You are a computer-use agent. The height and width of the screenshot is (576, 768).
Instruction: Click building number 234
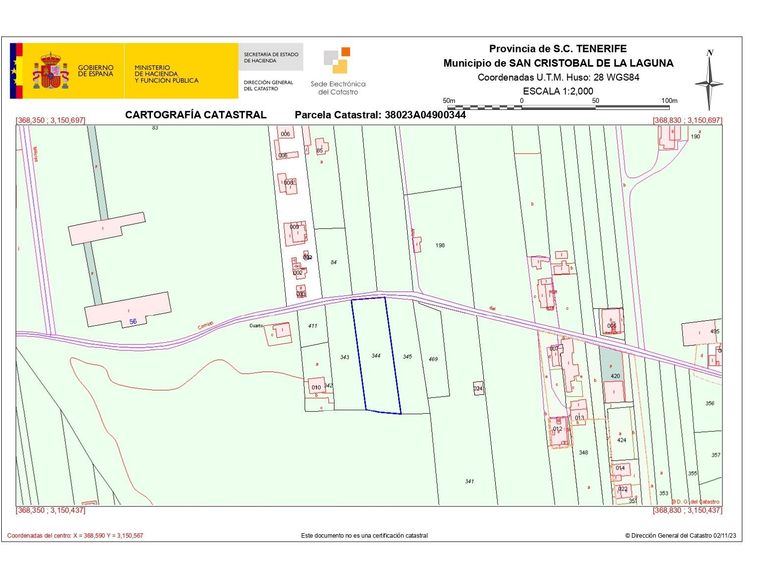pos(479,388)
